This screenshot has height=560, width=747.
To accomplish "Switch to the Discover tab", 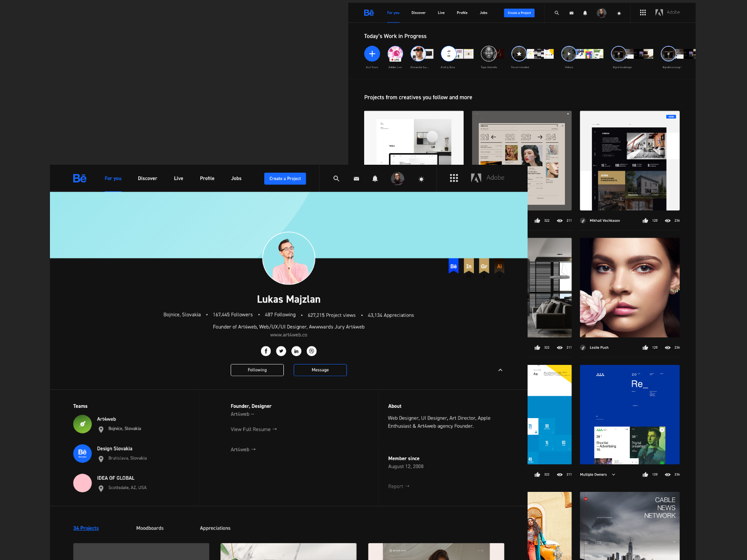I will pyautogui.click(x=147, y=178).
